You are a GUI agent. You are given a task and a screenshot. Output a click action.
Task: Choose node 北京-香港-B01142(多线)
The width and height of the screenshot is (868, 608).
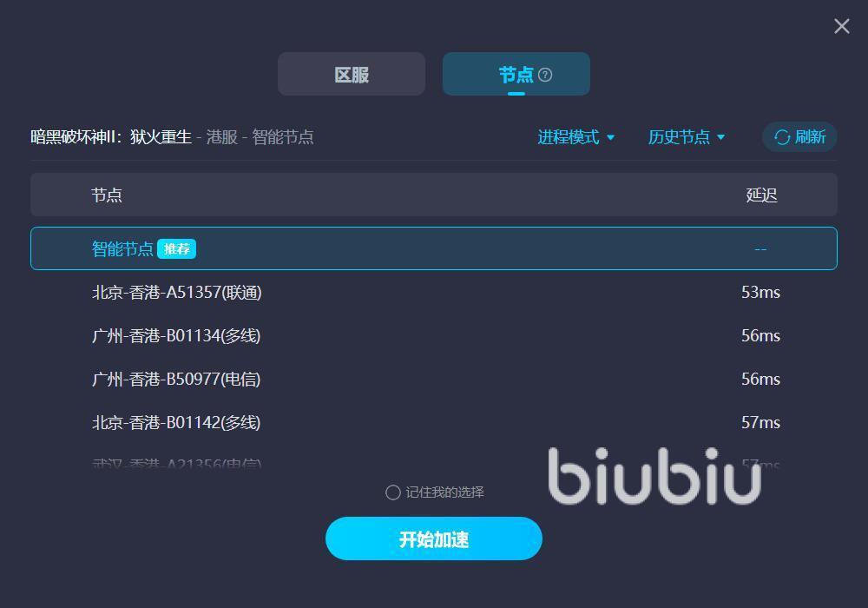tap(433, 422)
